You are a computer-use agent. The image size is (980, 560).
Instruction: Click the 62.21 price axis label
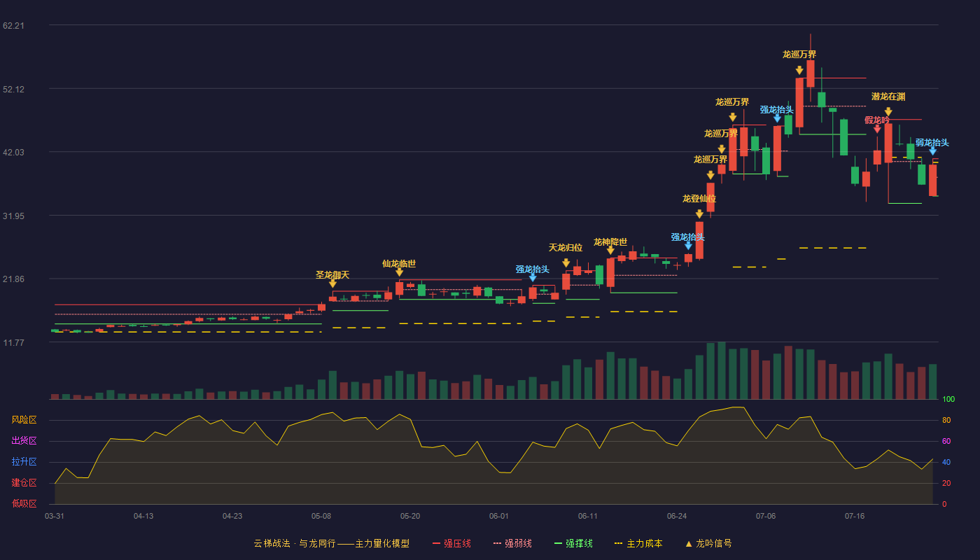tap(13, 26)
